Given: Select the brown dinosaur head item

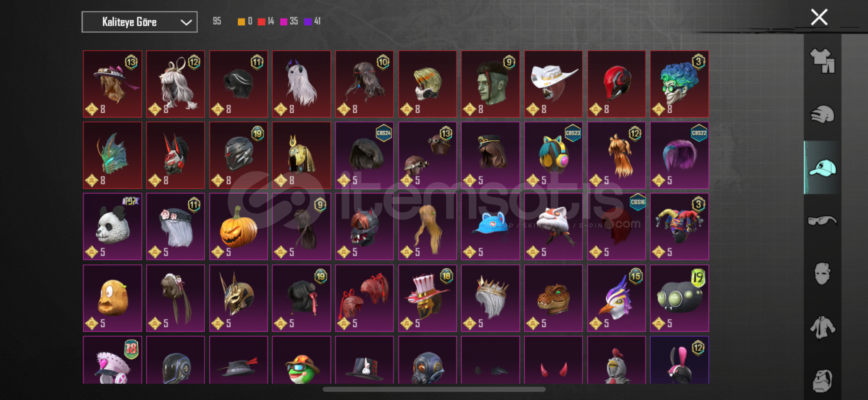Looking at the screenshot, I should click(x=553, y=298).
